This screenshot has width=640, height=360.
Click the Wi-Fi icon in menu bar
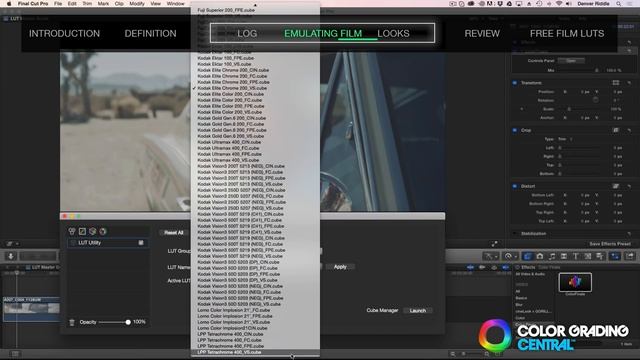coord(559,4)
